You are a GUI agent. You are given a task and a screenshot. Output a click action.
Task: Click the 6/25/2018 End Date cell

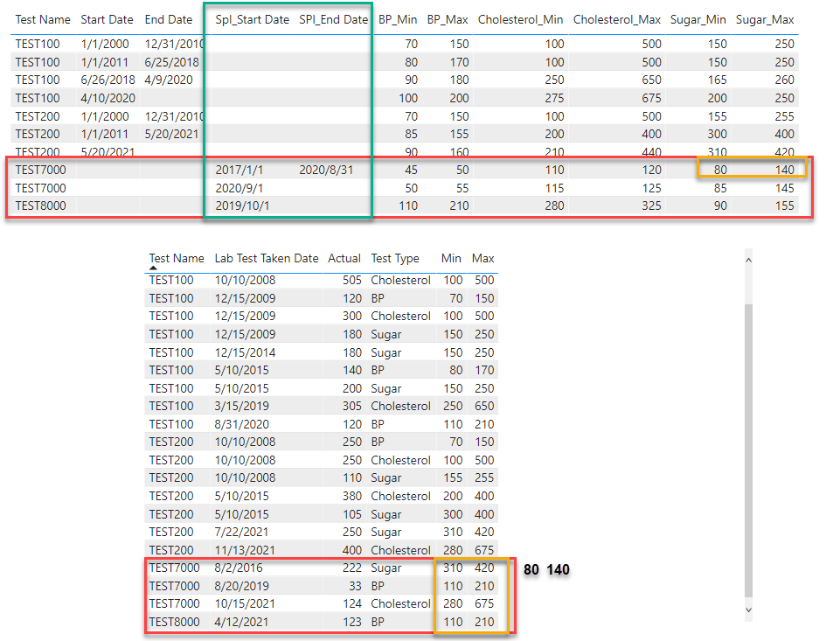[x=171, y=62]
